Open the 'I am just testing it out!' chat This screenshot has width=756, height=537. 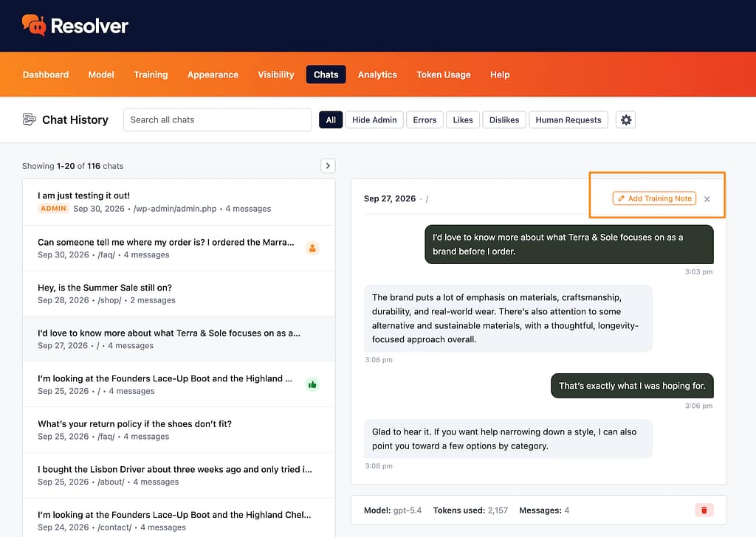point(179,202)
